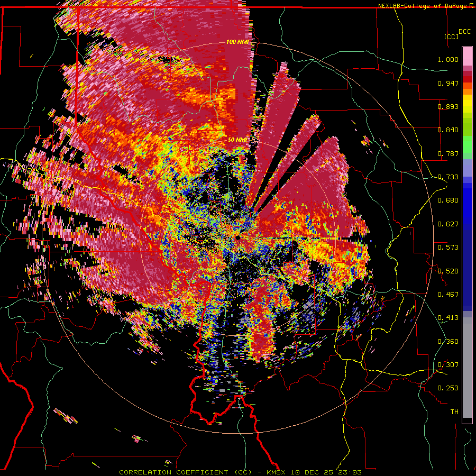The width and height of the screenshot is (476, 476).
Task: Select the 0.360 scale value
Action: click(x=448, y=342)
